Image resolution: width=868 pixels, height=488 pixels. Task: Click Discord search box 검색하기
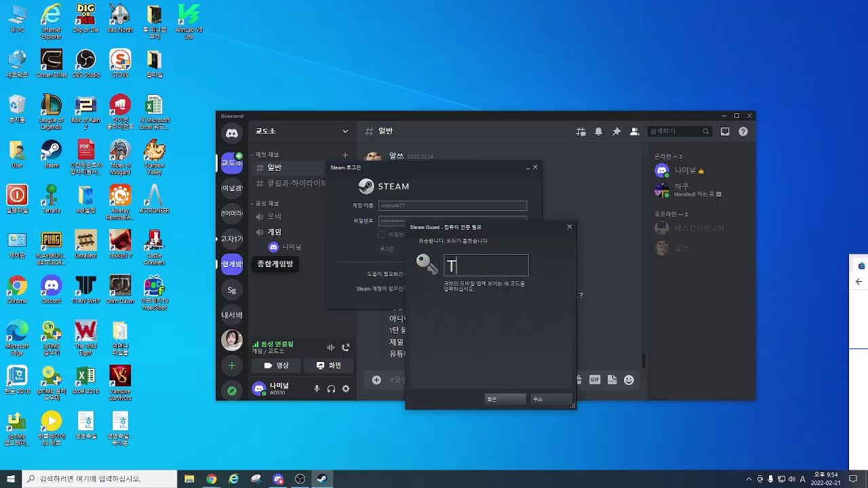[679, 131]
